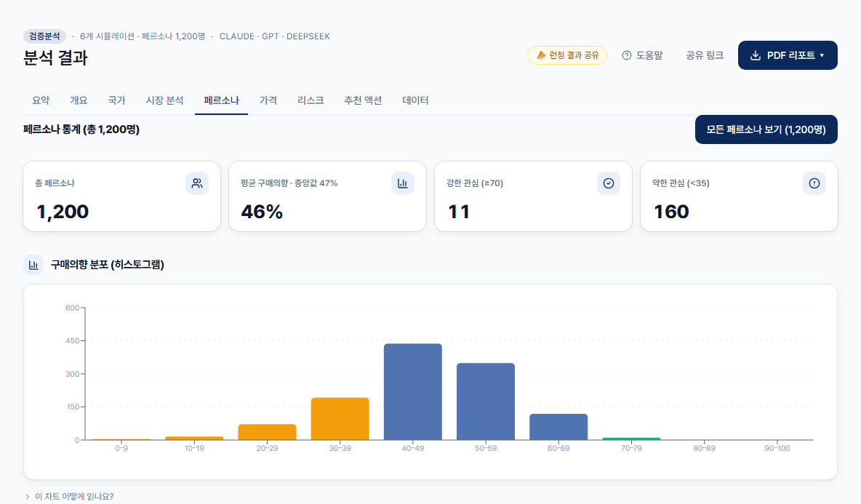Click the 90-100 axis label
This screenshot has width=861, height=504.
[777, 449]
